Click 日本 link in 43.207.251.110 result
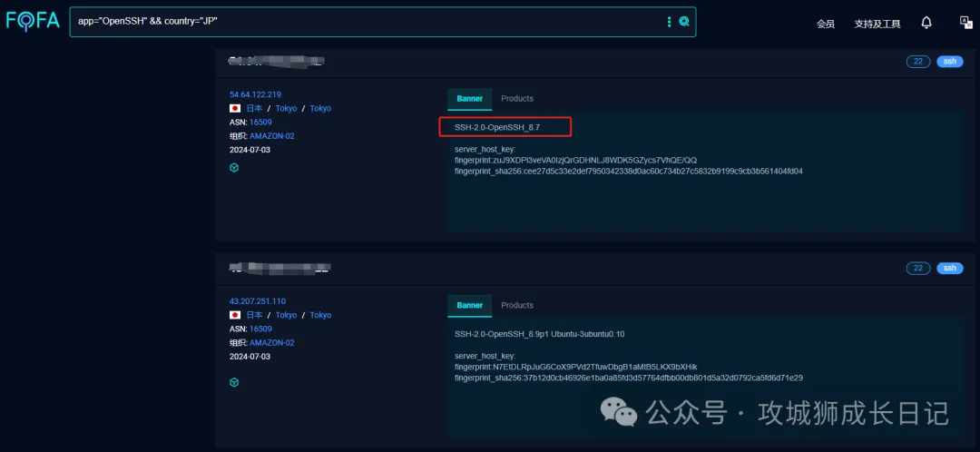 (254, 315)
